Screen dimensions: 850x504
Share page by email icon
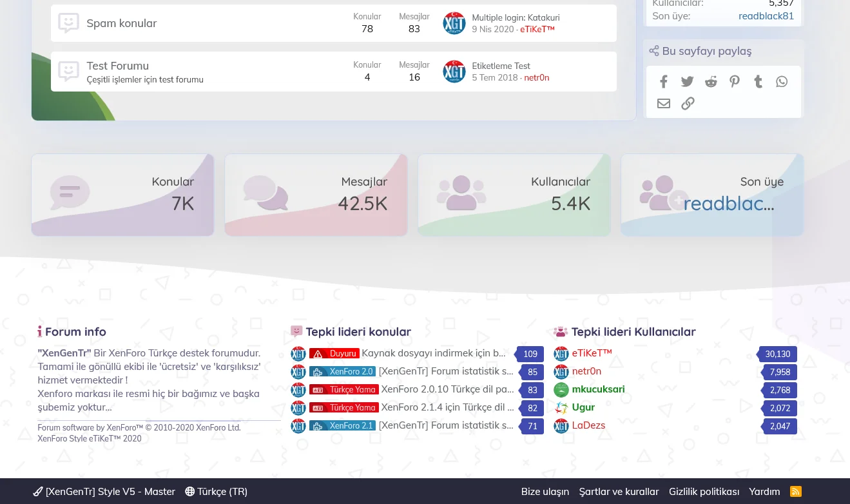click(664, 104)
